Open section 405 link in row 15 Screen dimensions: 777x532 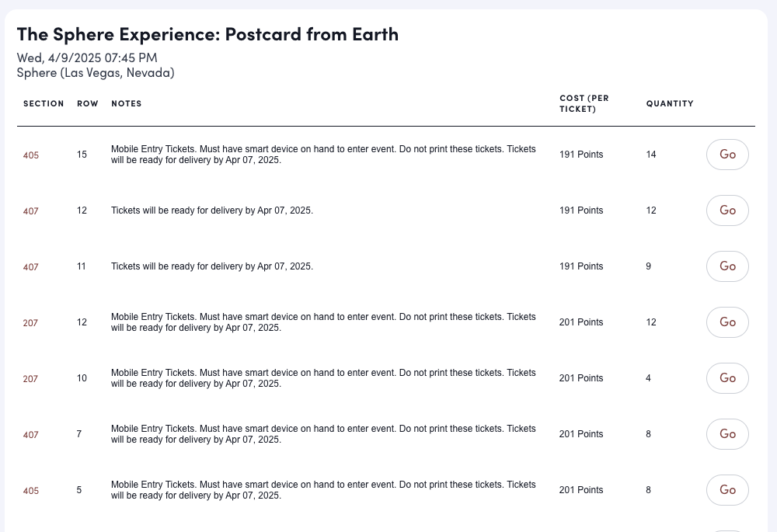[30, 155]
